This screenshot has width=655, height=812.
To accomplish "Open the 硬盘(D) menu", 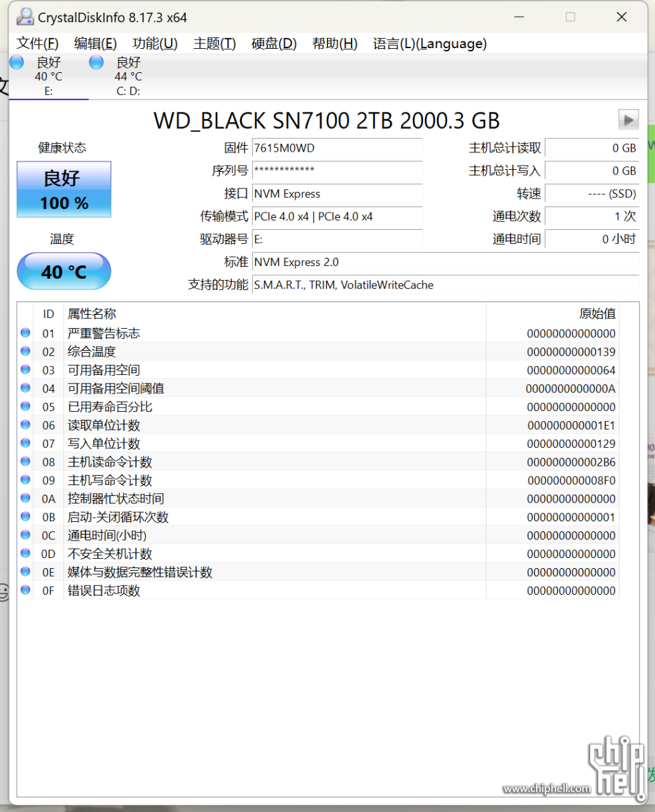I will tap(274, 43).
